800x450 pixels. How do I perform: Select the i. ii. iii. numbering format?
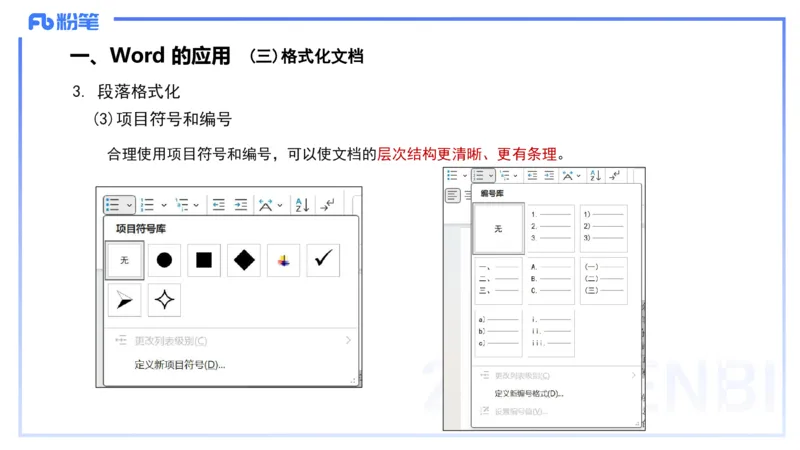point(551,333)
